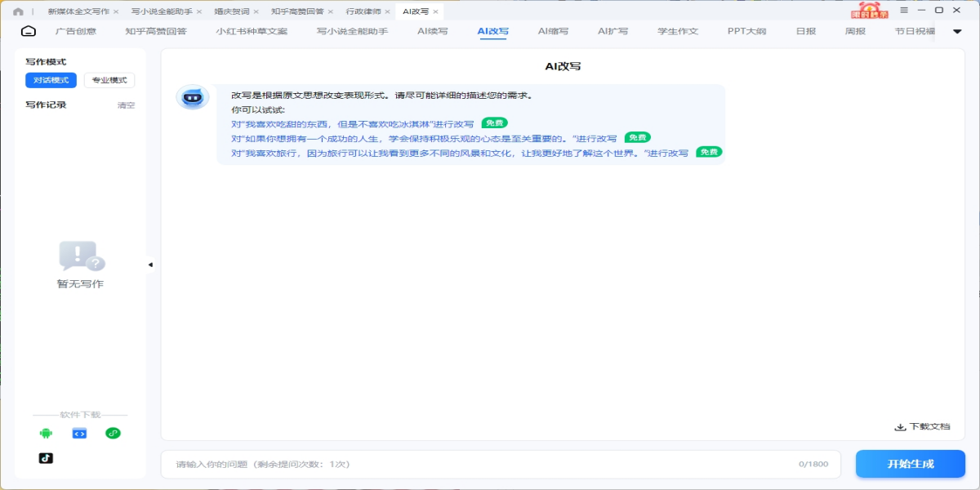Click 清空 to clear writing records

coord(126,105)
